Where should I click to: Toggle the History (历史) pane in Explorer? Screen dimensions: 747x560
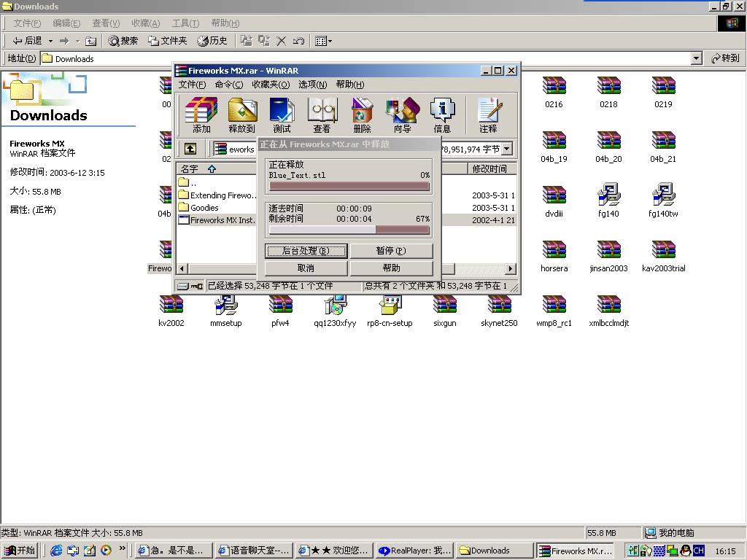tap(212, 41)
